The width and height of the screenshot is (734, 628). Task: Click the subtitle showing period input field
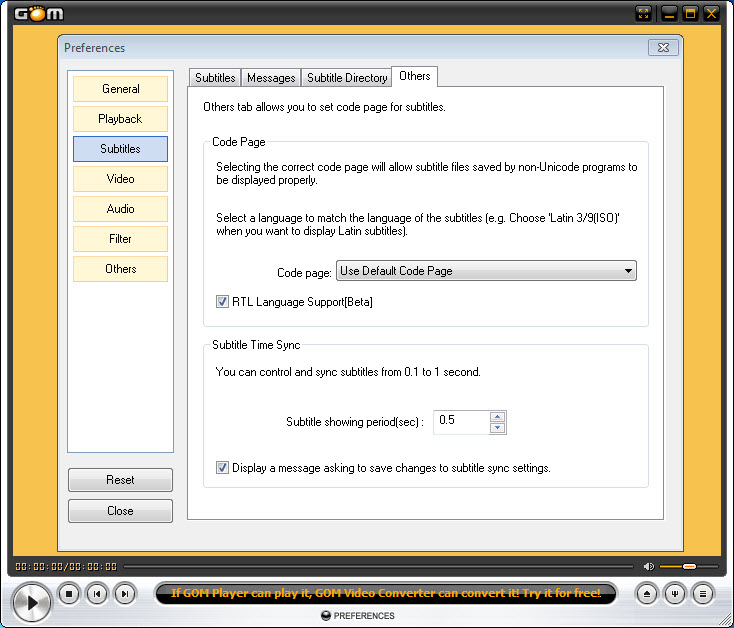point(462,422)
